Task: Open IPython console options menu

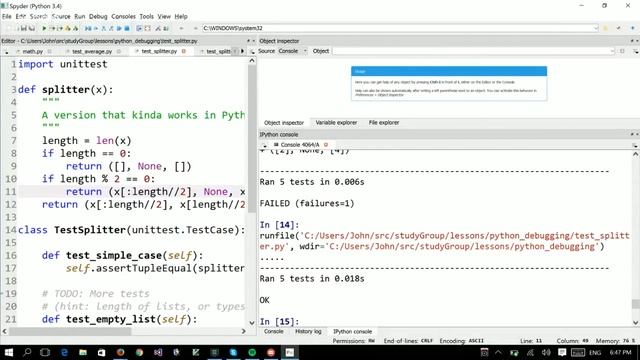Action: (x=636, y=145)
